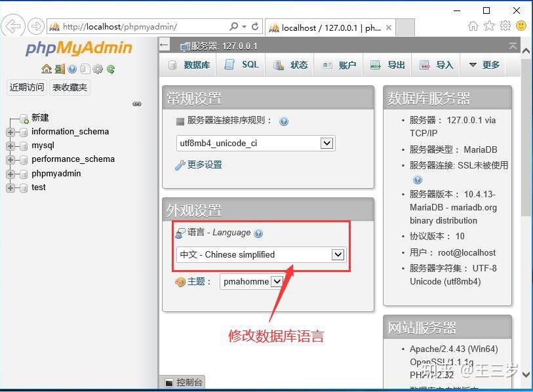Switch to the 账户 tab
Viewport: 533px width, 392px height.
coord(339,65)
